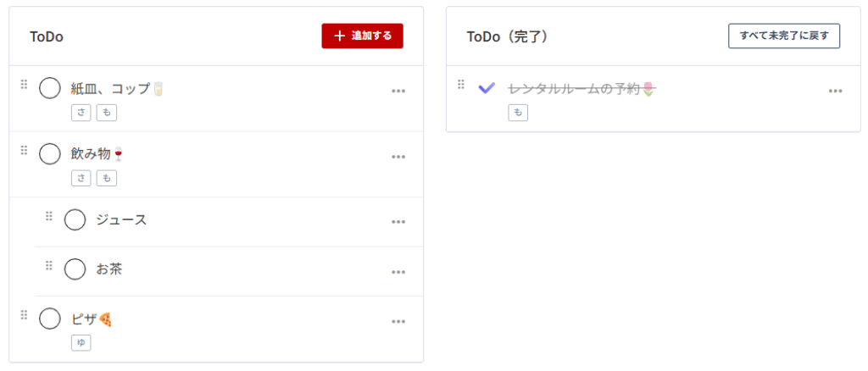Click drag handle beside 紙皿、コップ
The width and height of the screenshot is (868, 371).
tap(24, 85)
